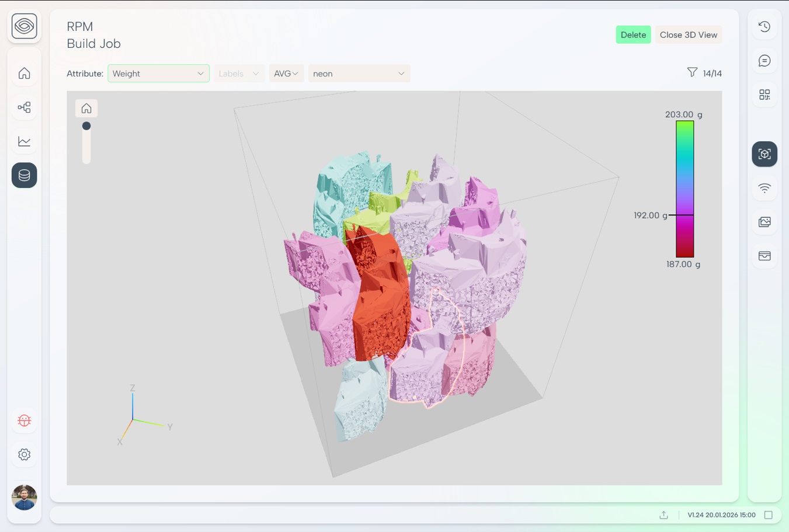This screenshot has height=532, width=789.
Task: Open the wireless signal panel
Action: click(764, 188)
